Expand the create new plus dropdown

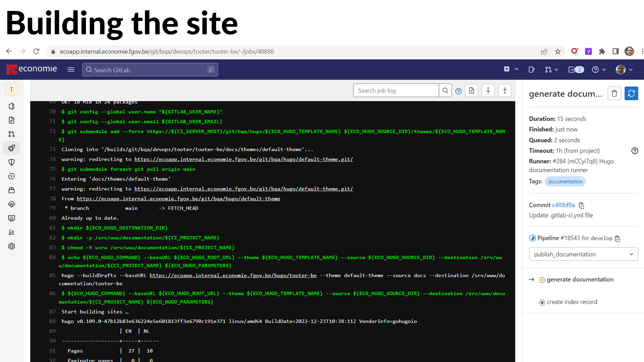point(511,69)
